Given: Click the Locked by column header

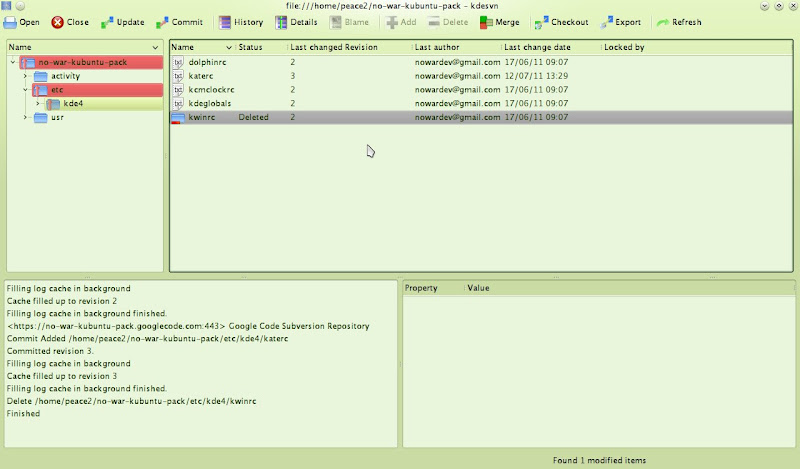Looking at the screenshot, I should tap(624, 47).
